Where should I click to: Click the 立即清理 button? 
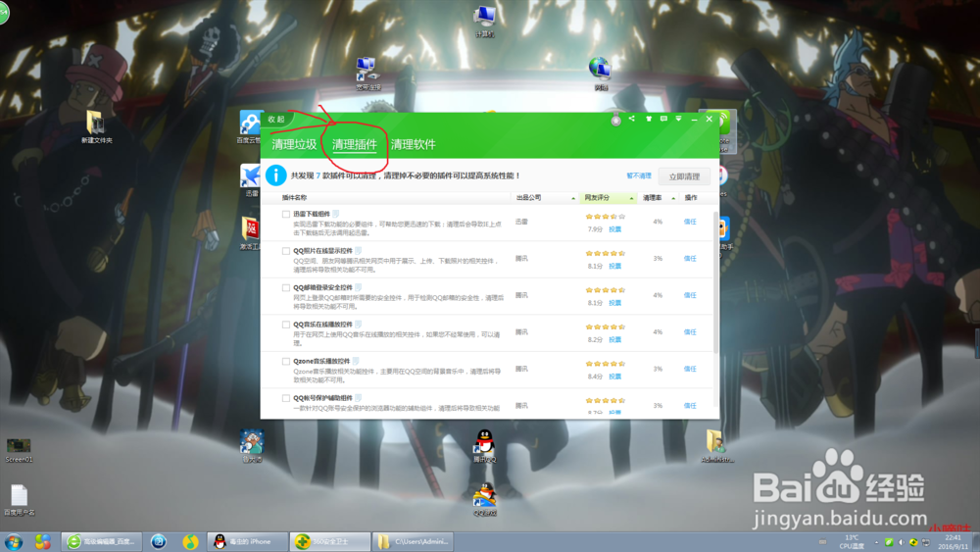(684, 176)
